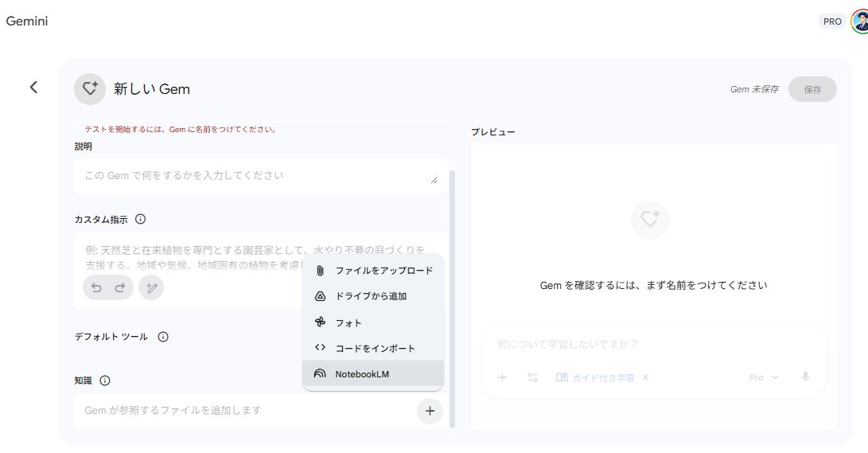Select NotebookLM from the menu
Viewport: 868px width, 453px height.
[373, 374]
